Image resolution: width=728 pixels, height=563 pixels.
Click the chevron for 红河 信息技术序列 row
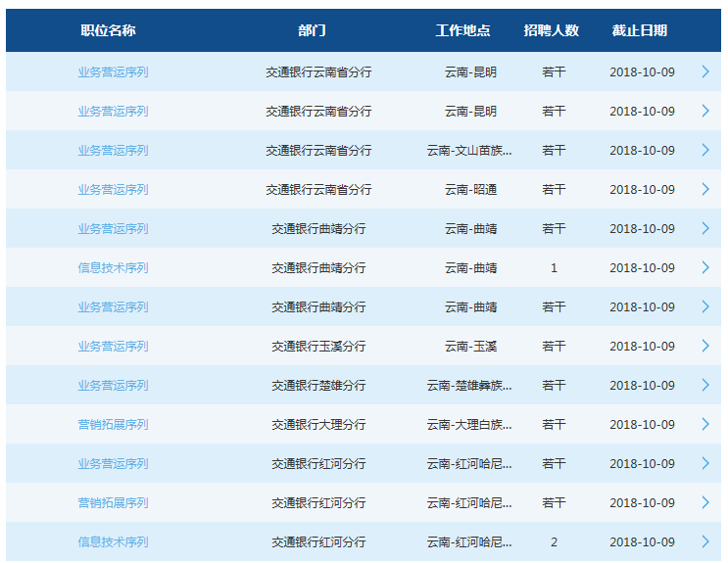point(705,541)
